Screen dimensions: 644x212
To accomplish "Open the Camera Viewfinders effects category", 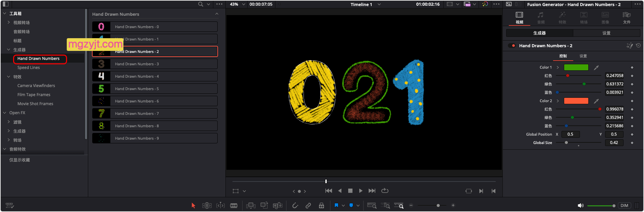I will [x=36, y=86].
